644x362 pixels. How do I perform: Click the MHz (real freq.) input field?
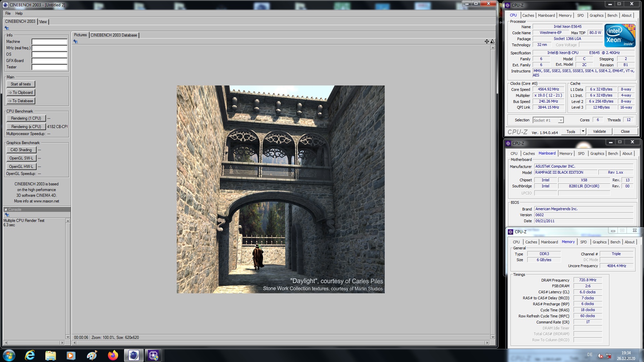[49, 48]
